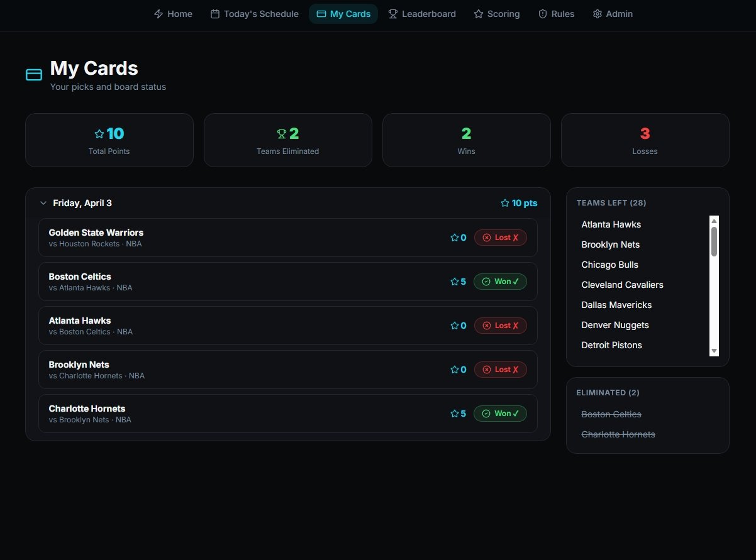Click the credit card icon beside My Cards heading
This screenshot has width=756, height=560.
[33, 75]
